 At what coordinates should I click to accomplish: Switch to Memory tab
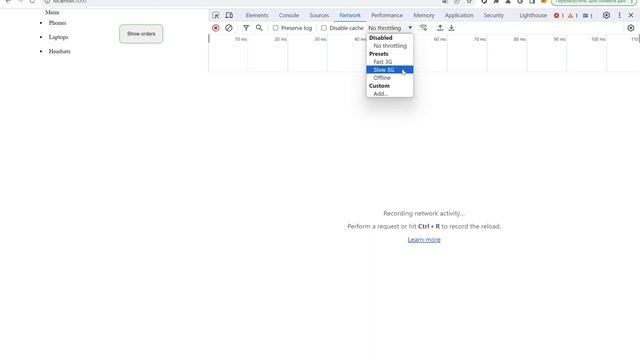point(424,16)
